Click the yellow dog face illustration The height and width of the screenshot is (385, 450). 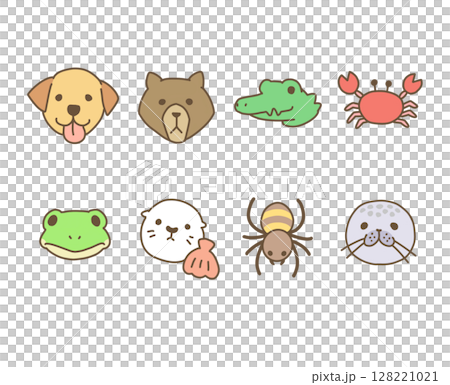click(73, 105)
